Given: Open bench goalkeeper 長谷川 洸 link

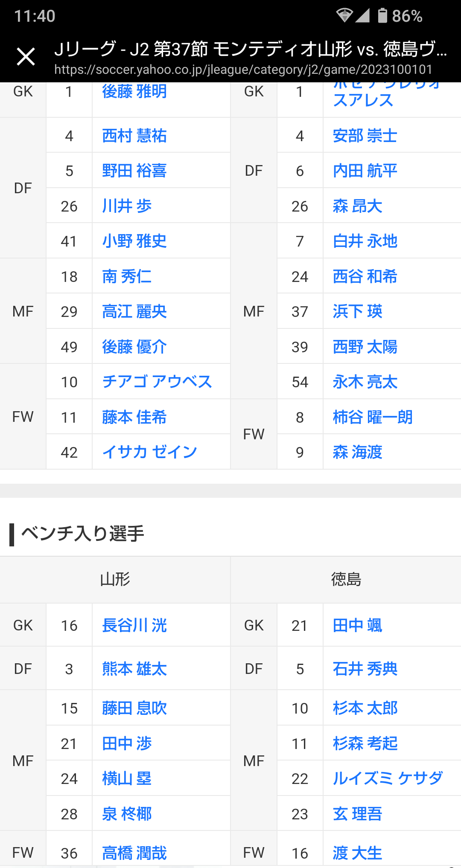Looking at the screenshot, I should tap(134, 625).
